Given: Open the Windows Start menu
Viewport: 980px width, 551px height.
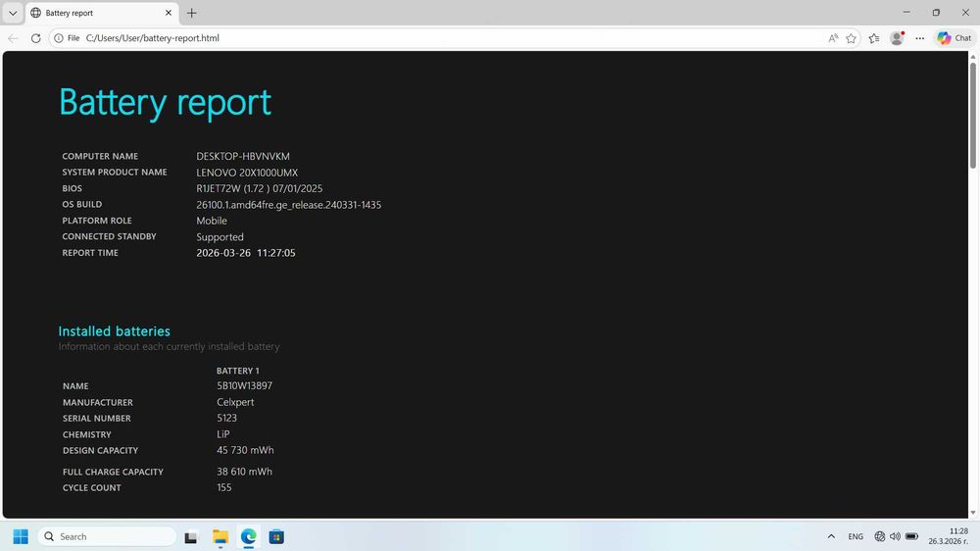Looking at the screenshot, I should tap(21, 536).
